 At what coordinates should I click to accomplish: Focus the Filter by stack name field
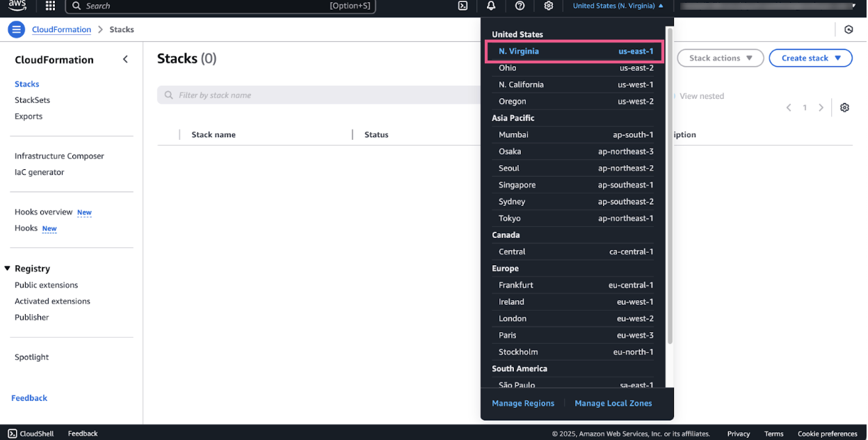(319, 95)
